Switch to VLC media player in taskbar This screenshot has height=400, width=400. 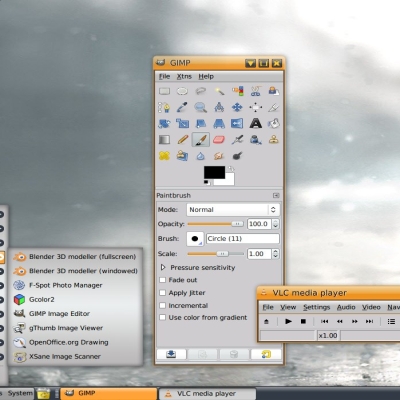pyautogui.click(x=207, y=393)
